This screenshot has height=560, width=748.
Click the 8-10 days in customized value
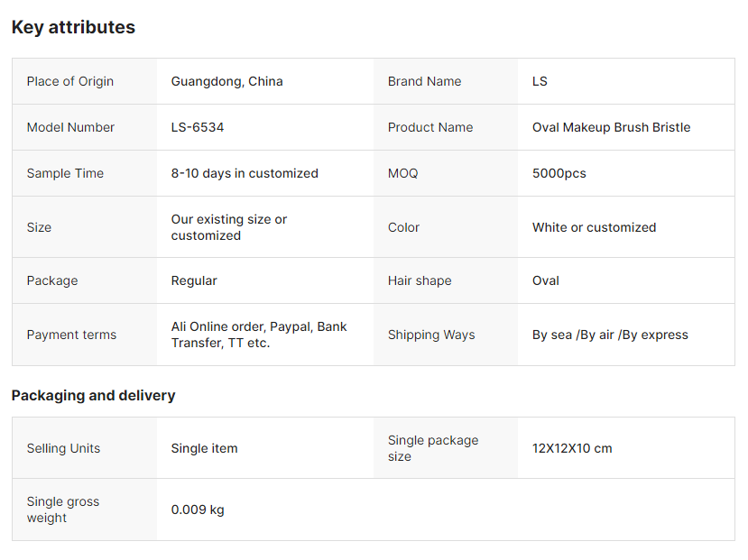245,173
